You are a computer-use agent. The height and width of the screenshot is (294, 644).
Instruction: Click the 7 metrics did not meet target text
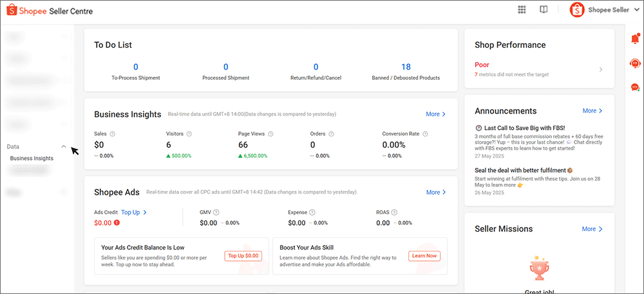[512, 75]
